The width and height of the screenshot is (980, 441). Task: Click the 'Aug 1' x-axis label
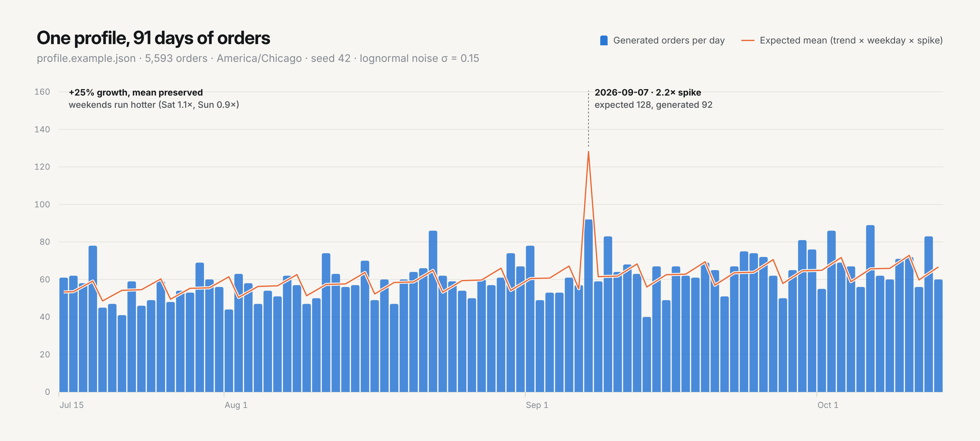coord(236,405)
